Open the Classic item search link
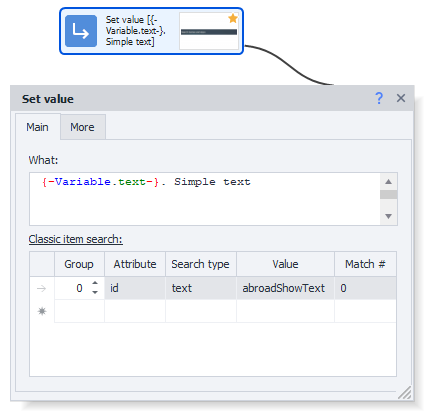This screenshot has width=424, height=414. pyautogui.click(x=76, y=239)
